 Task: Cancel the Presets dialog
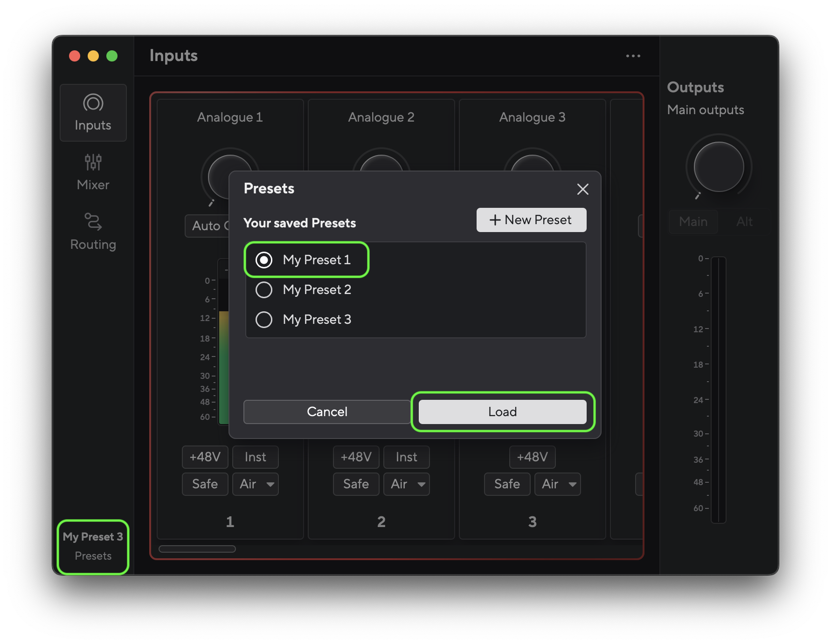coord(326,411)
